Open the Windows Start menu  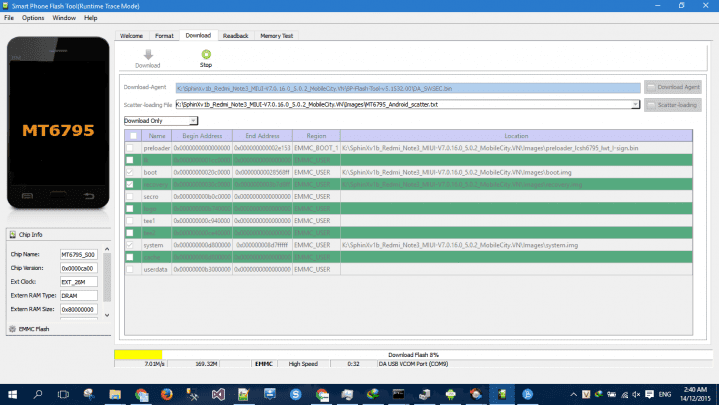pyautogui.click(x=12, y=394)
